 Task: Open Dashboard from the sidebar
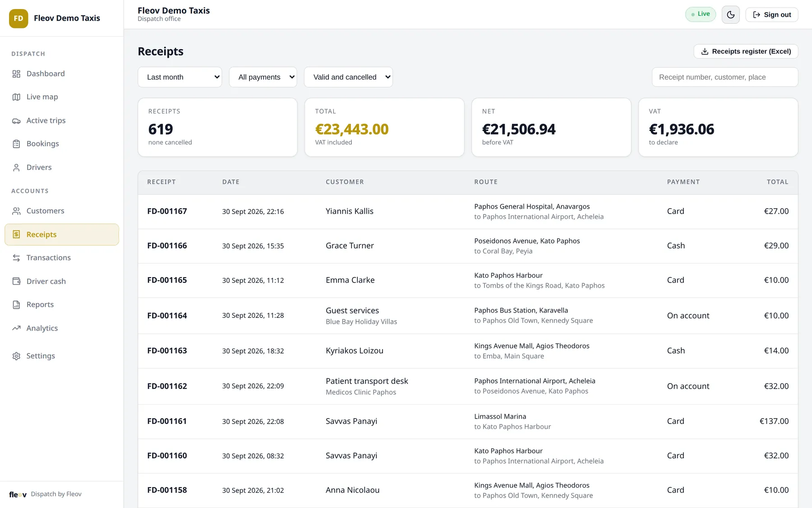[x=62, y=74]
